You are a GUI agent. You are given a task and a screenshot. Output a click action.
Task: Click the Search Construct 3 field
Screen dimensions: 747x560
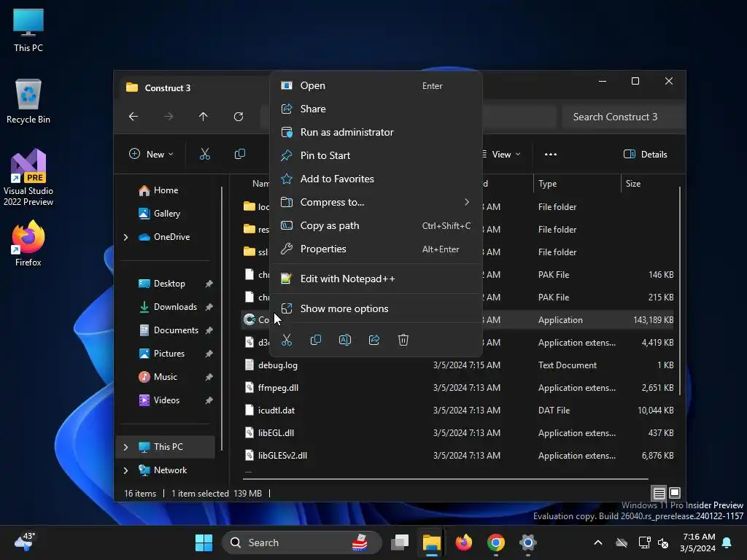[623, 117]
